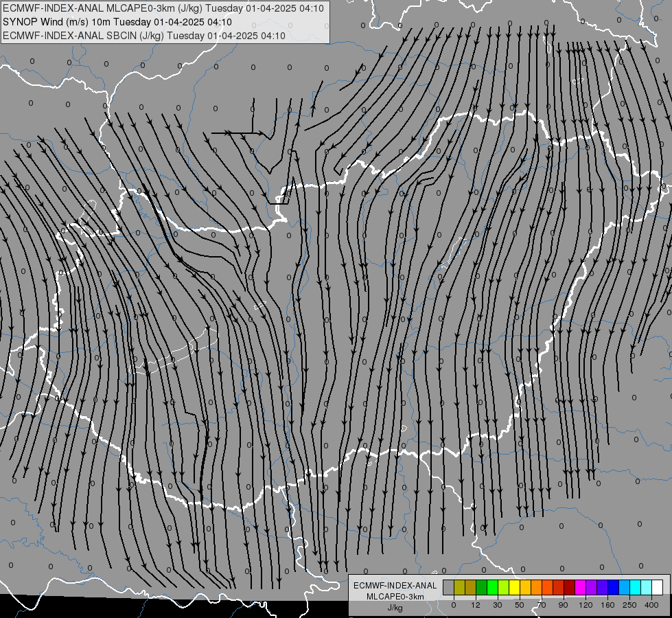Click the legend scale value 400
Image resolution: width=672 pixels, height=618 pixels.
click(651, 605)
